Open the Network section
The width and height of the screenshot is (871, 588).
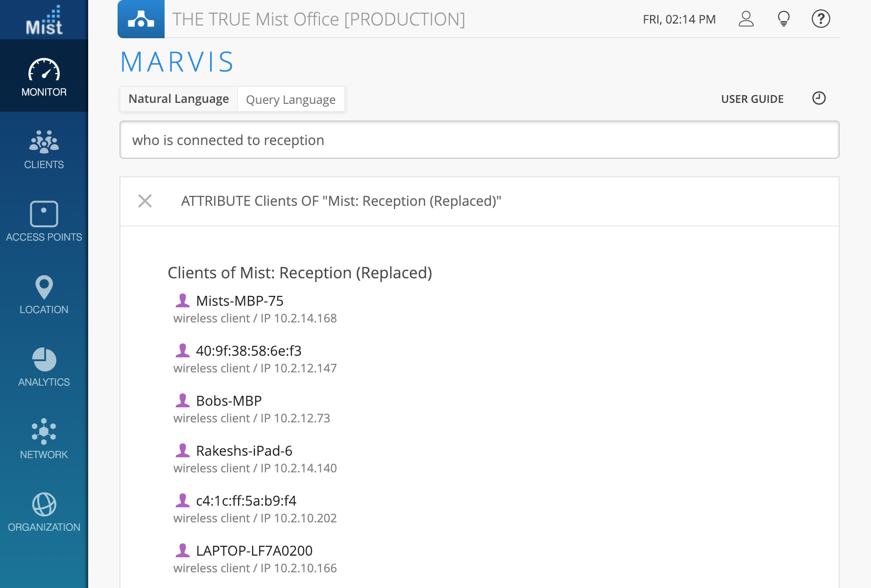tap(44, 439)
